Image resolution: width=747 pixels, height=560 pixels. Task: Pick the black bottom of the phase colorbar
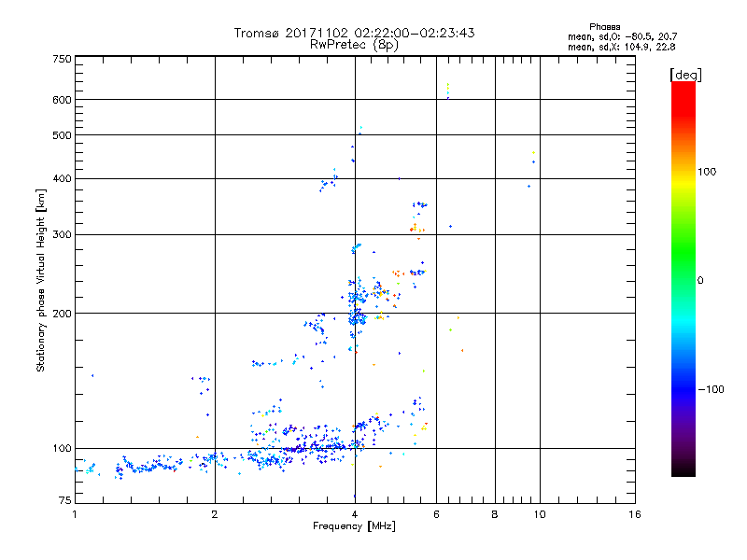pos(684,471)
